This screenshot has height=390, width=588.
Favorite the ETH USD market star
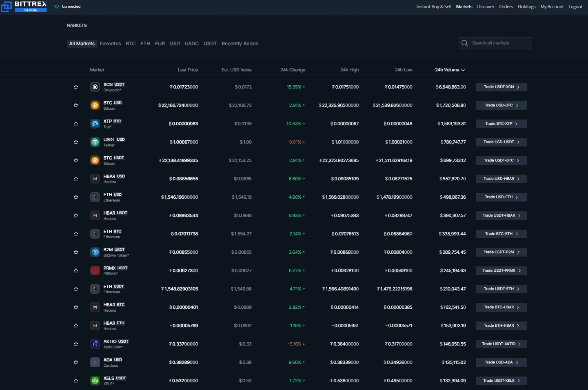[x=76, y=197]
